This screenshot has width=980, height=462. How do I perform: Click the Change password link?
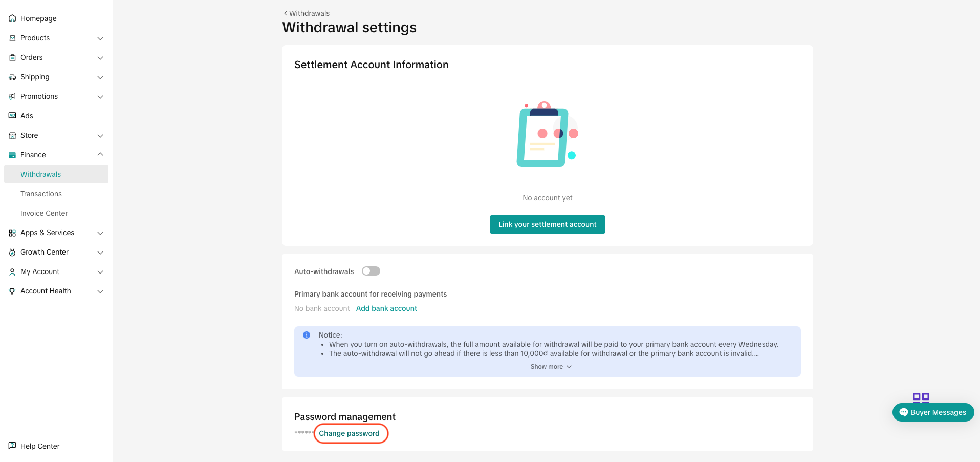pyautogui.click(x=349, y=433)
